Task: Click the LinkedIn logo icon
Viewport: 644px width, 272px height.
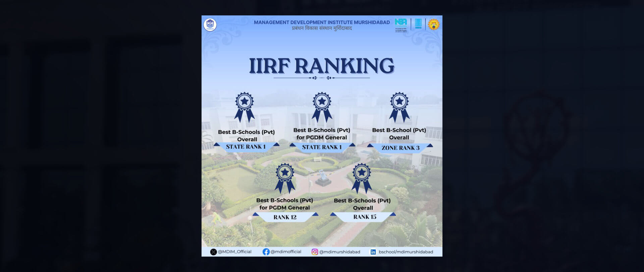Action: coord(373,252)
